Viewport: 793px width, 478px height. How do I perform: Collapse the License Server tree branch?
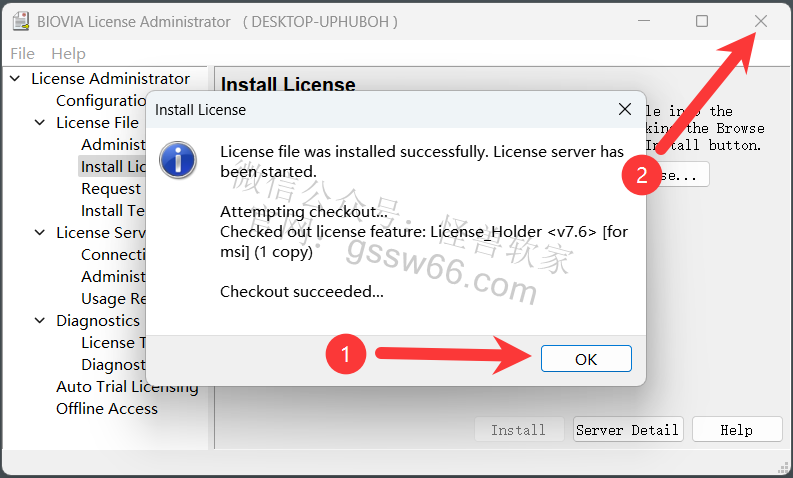pos(40,233)
